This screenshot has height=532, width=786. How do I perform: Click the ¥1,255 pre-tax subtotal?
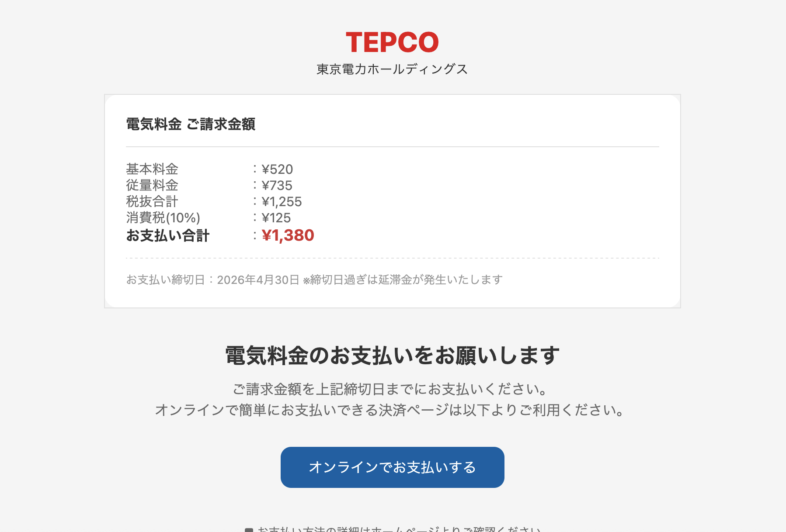point(282,201)
